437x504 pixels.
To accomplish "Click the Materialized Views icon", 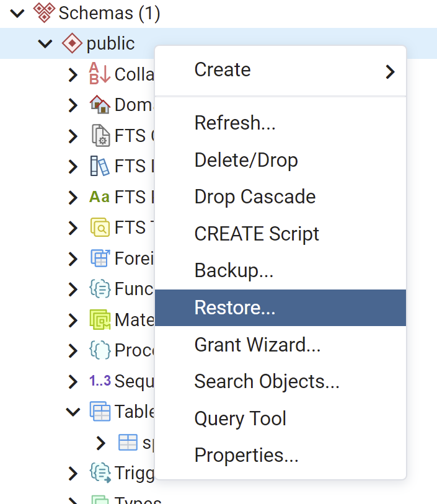I will click(x=99, y=319).
